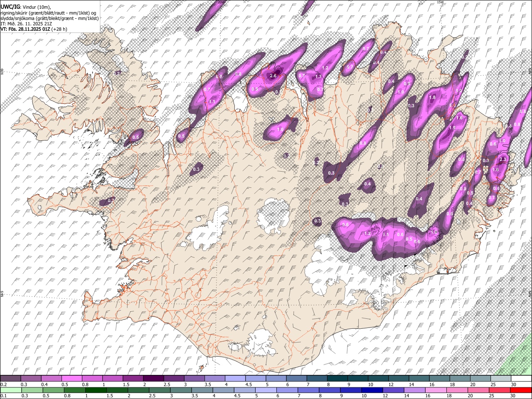The width and height of the screenshot is (532, 399).
Task: Click the '16' label in the lower legend
Action: pos(429,396)
